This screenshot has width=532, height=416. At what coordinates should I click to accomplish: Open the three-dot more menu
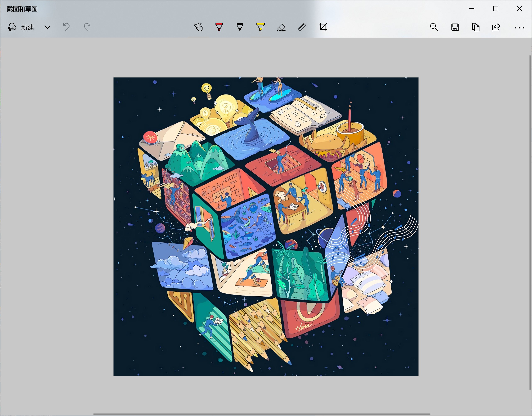(x=519, y=28)
